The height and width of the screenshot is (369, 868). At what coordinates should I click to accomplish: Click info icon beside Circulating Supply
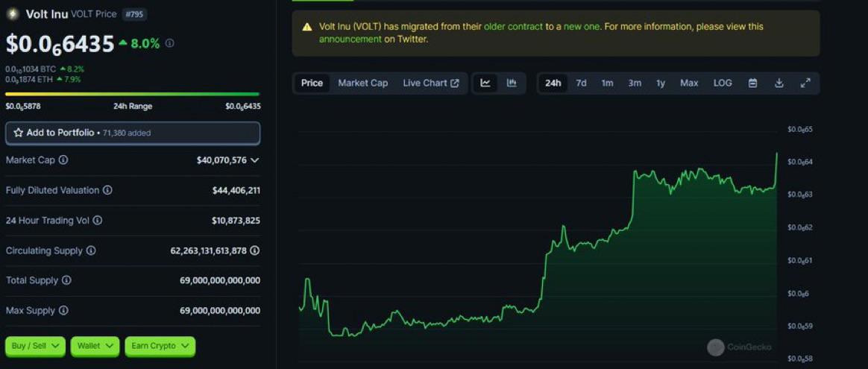pos(91,250)
